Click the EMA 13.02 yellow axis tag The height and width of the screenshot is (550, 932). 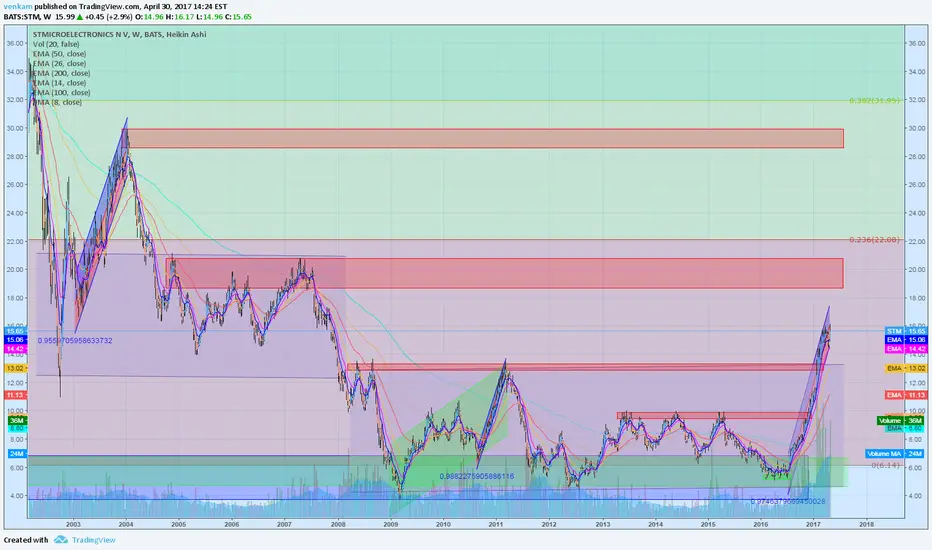(906, 368)
